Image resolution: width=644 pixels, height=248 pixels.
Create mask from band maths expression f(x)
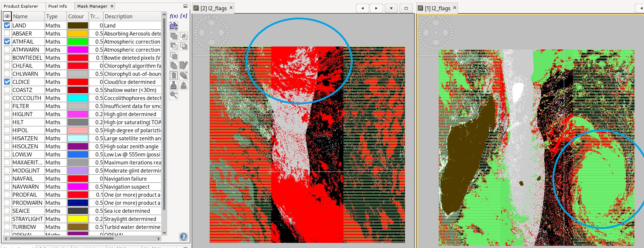174,16
